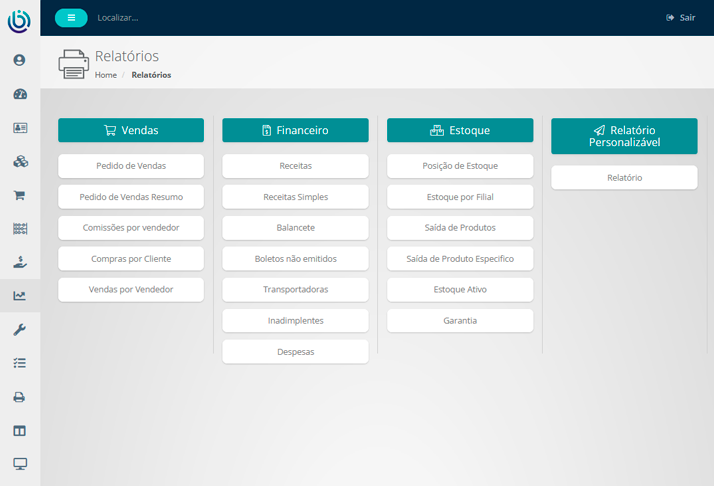Open the dashboard gauge icon
This screenshot has height=486, width=714.
point(19,94)
